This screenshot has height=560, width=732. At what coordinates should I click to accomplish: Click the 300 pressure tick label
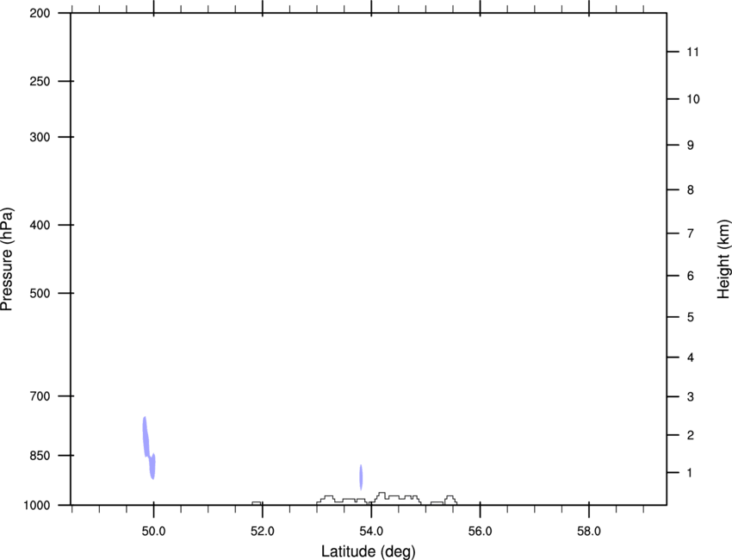[x=40, y=137]
